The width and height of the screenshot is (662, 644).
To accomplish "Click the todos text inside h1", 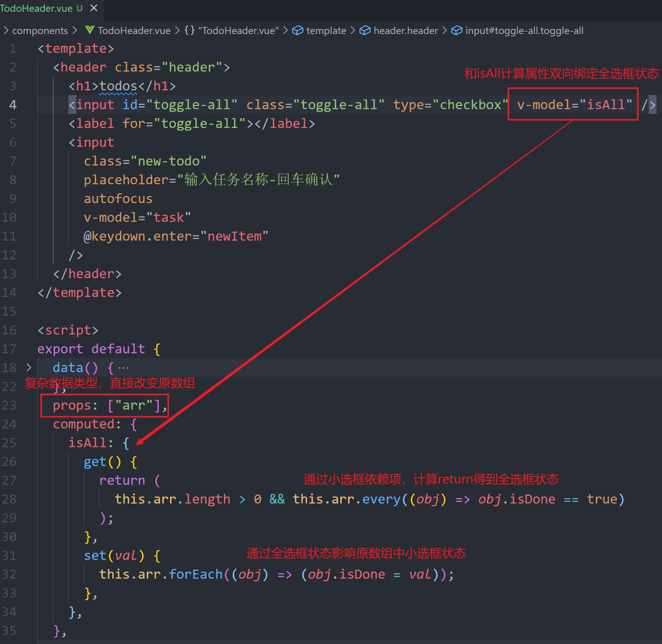I will [118, 86].
